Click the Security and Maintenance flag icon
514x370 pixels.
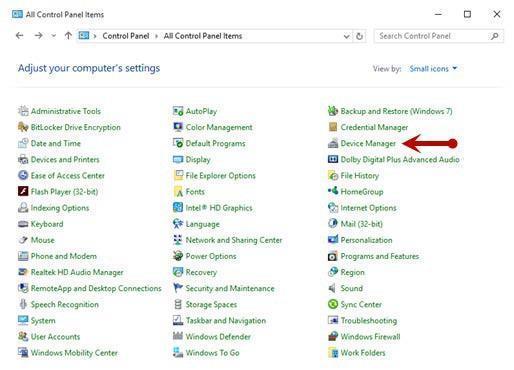click(x=178, y=288)
